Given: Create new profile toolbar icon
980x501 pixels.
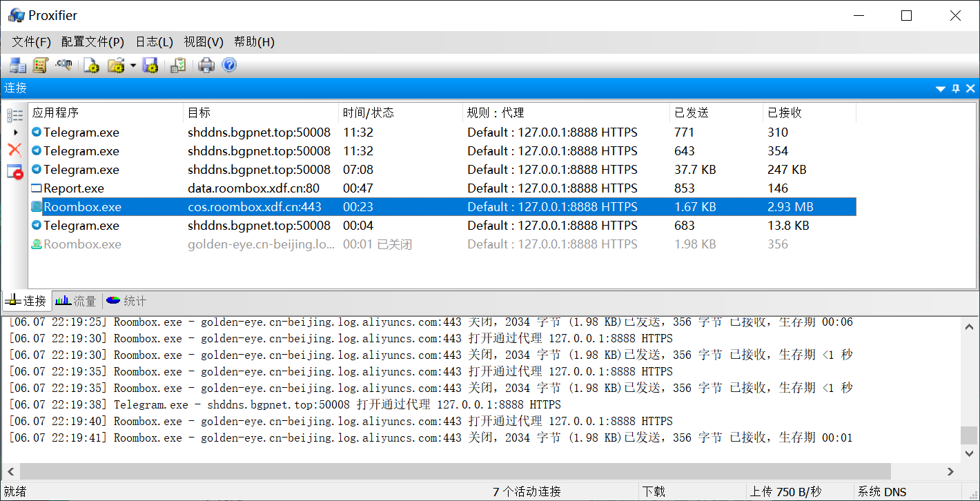Looking at the screenshot, I should click(x=92, y=66).
